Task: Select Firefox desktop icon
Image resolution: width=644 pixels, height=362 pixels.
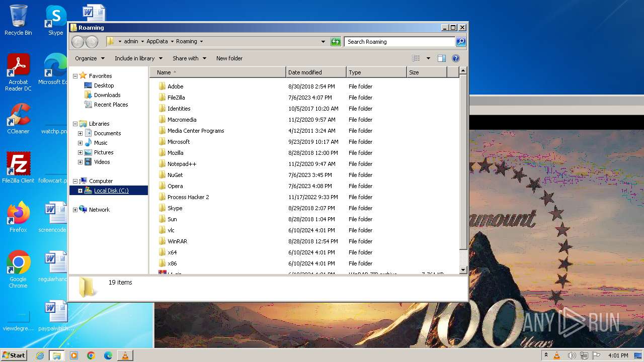Action: click(x=18, y=217)
